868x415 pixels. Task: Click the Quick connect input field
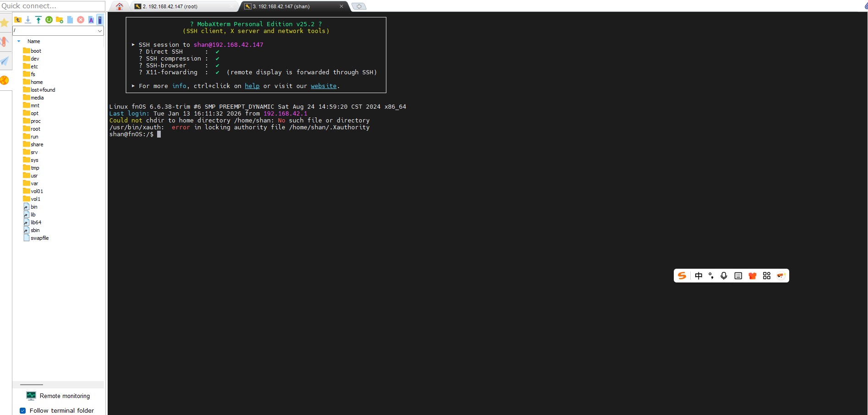coord(53,6)
